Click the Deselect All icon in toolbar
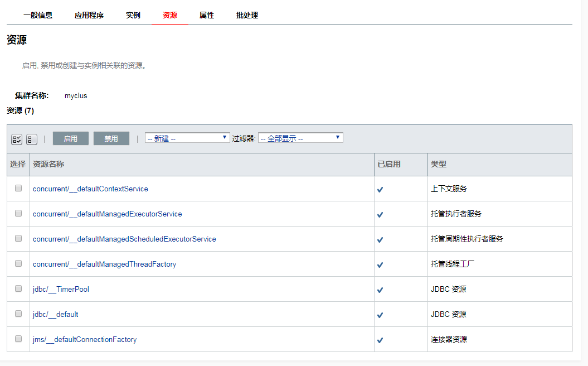 [32, 139]
